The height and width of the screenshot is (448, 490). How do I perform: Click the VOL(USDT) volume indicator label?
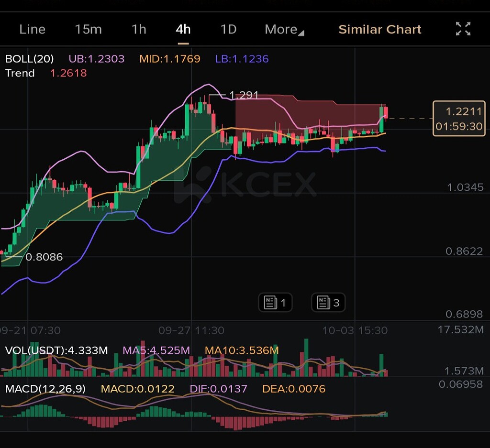56,350
